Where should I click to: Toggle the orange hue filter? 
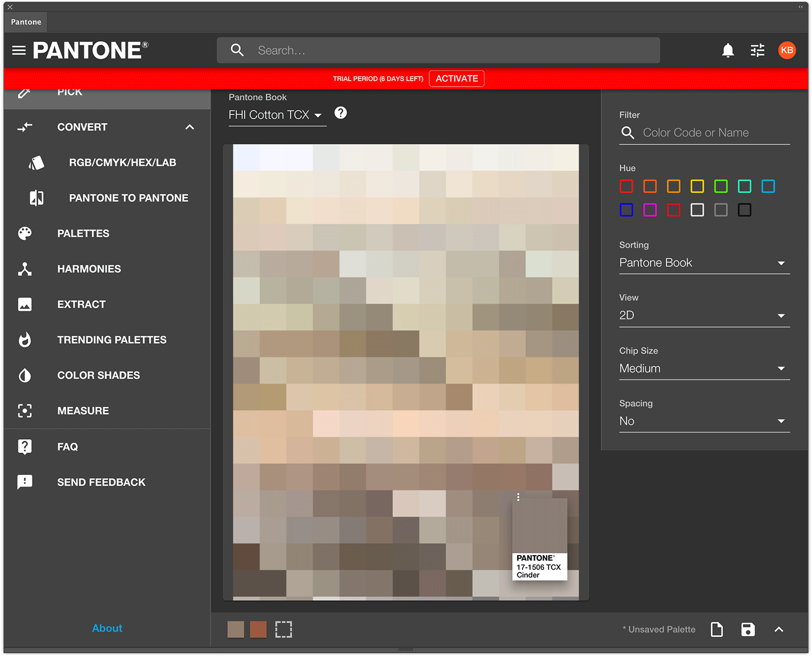pos(674,186)
